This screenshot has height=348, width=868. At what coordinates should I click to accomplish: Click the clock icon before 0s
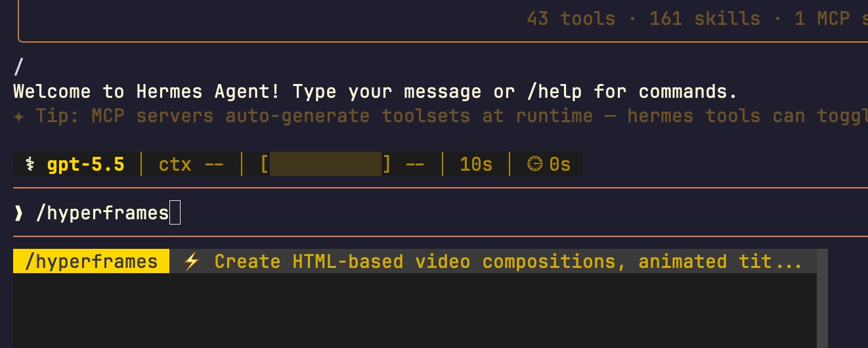535,164
